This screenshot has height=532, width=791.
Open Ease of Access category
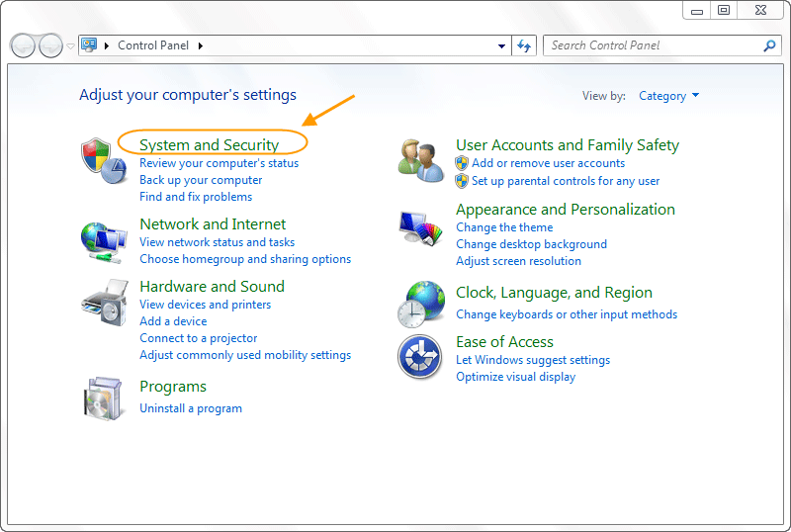click(x=504, y=342)
